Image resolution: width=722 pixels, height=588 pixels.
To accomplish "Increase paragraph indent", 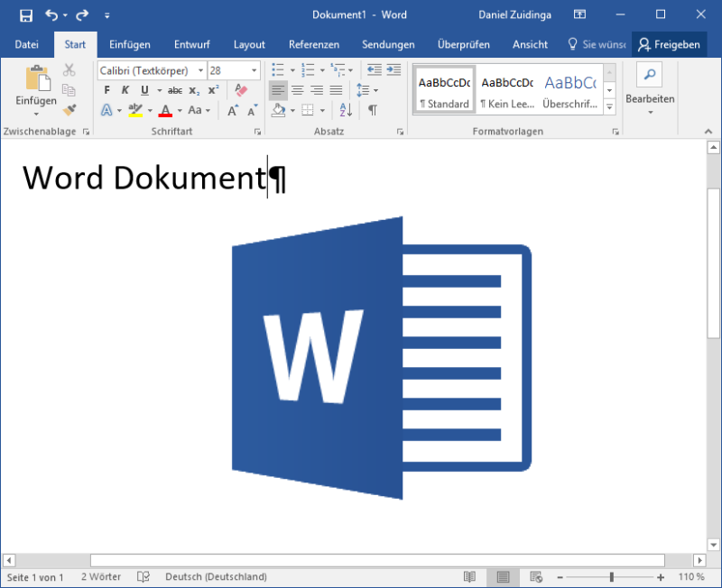I will click(393, 70).
